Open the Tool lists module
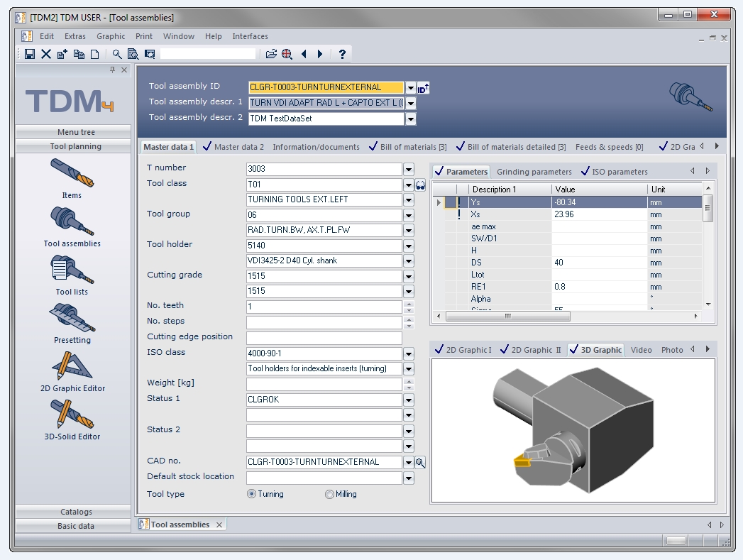743x560 pixels. (72, 275)
